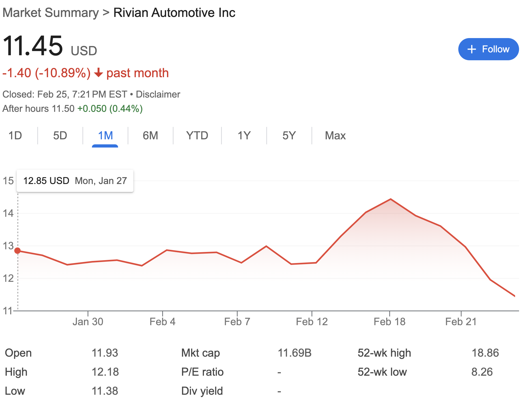Open the Disclaimer link
This screenshot has height=400, width=532.
click(158, 94)
